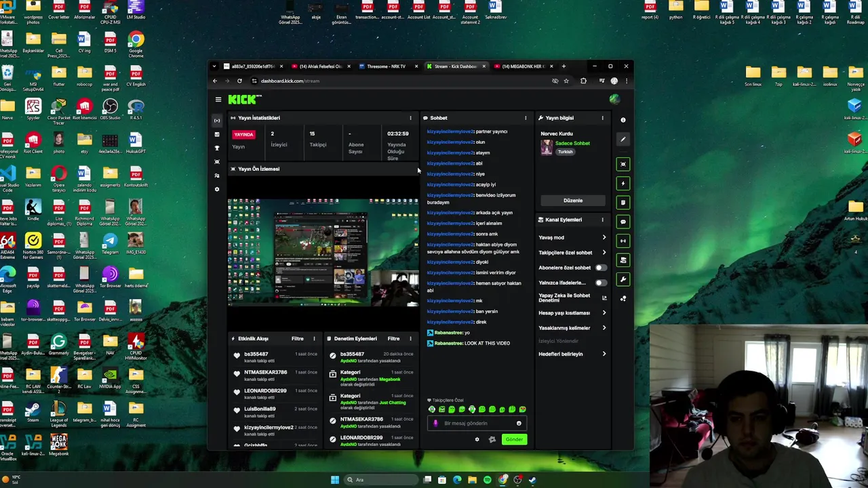Screen dimensions: 868x488
Task: Click the Bir mesaj gönderin field
Action: [477, 424]
